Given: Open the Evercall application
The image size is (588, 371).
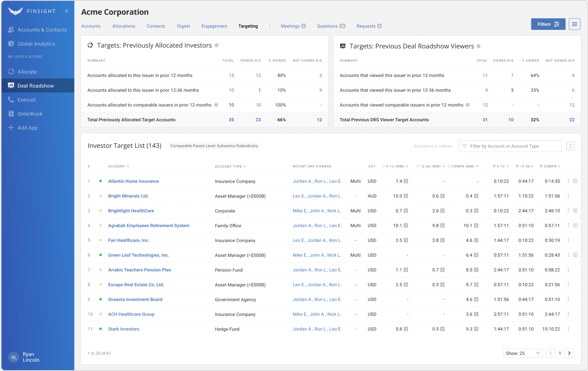Looking at the screenshot, I should pos(22,100).
